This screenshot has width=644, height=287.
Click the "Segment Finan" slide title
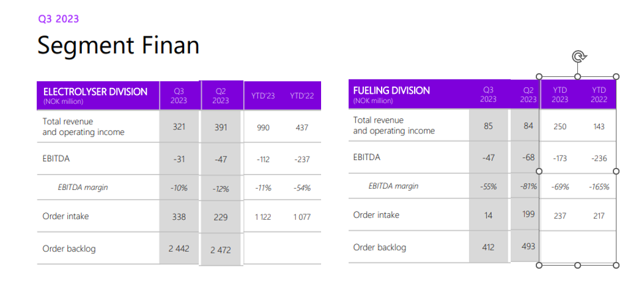coord(118,46)
